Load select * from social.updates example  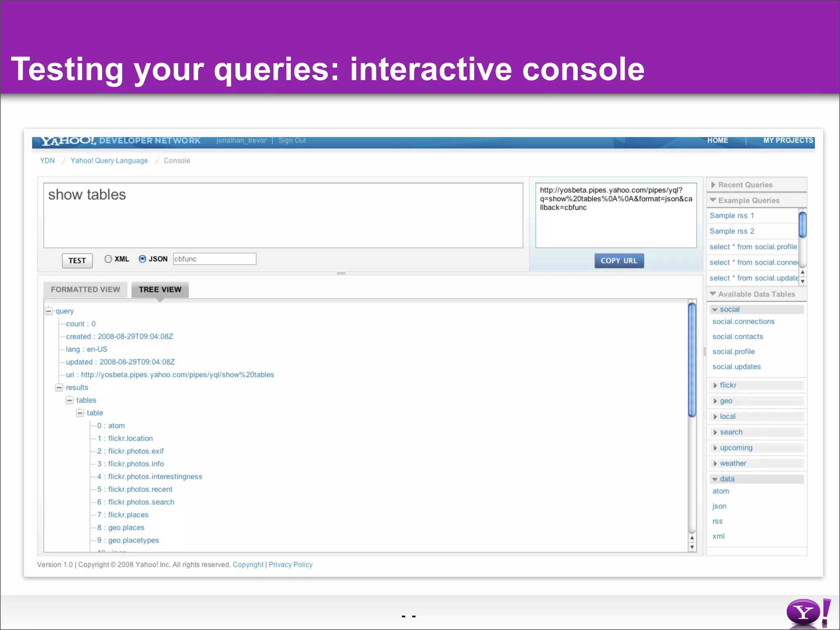click(753, 278)
